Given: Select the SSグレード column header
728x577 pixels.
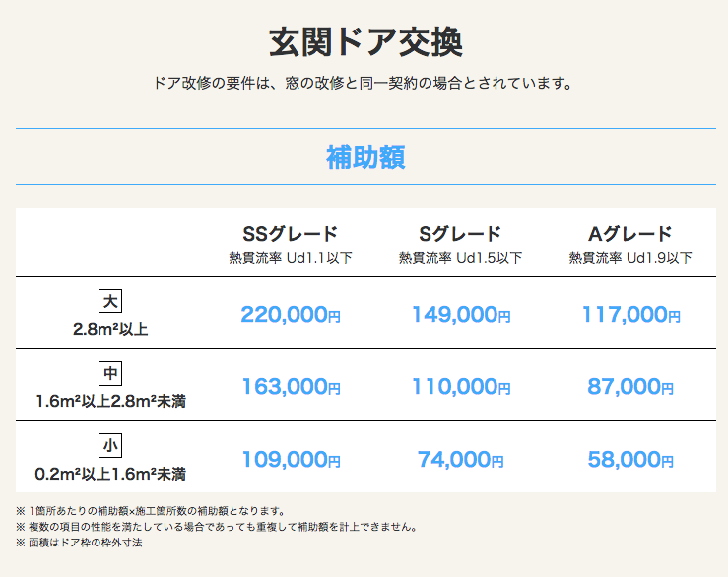Looking at the screenshot, I should click(291, 234).
